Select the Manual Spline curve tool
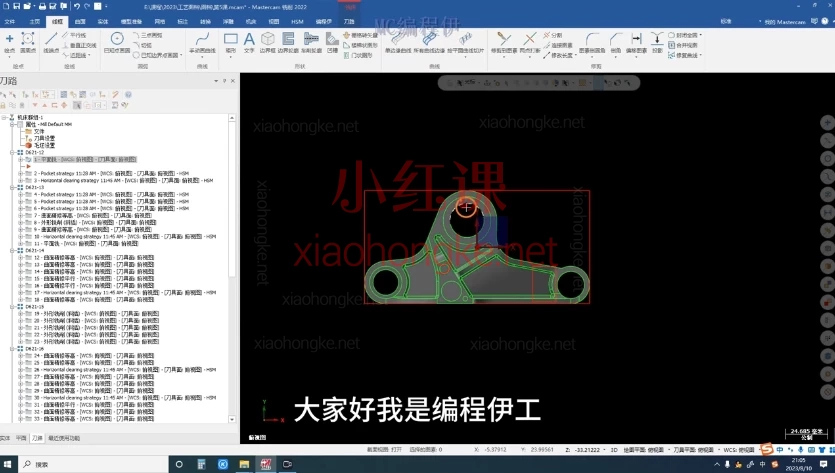 (202, 43)
